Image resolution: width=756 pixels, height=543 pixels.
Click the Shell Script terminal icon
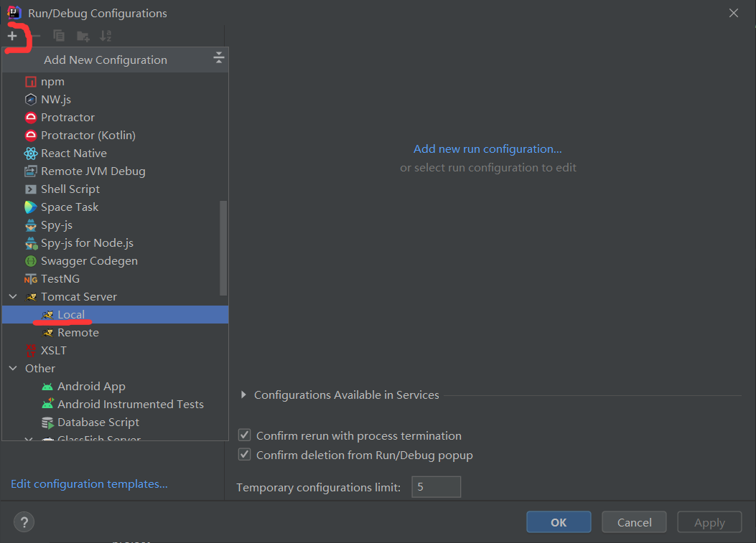point(31,189)
